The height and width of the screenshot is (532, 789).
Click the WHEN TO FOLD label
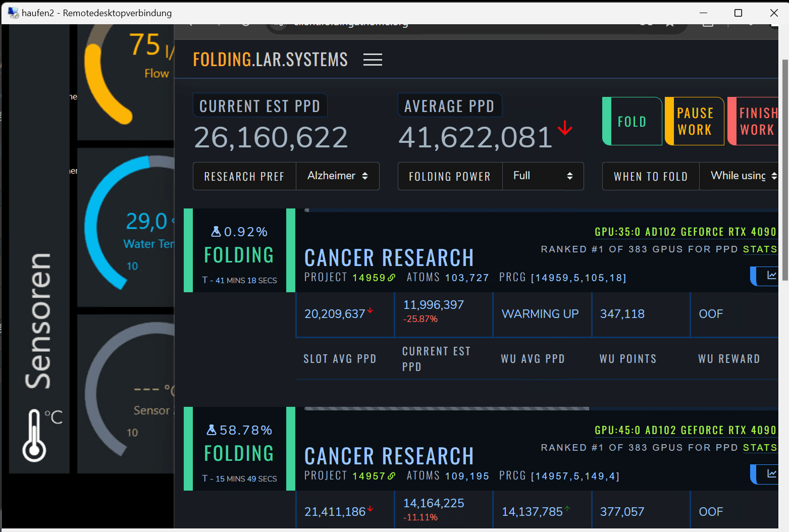tap(651, 176)
